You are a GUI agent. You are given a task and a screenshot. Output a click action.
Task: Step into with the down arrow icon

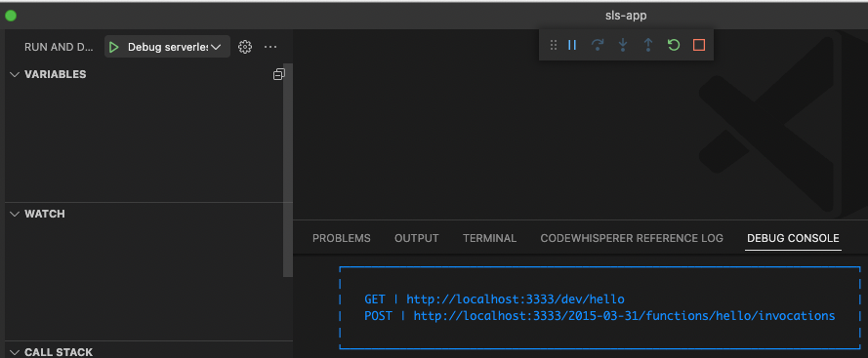[x=623, y=45]
